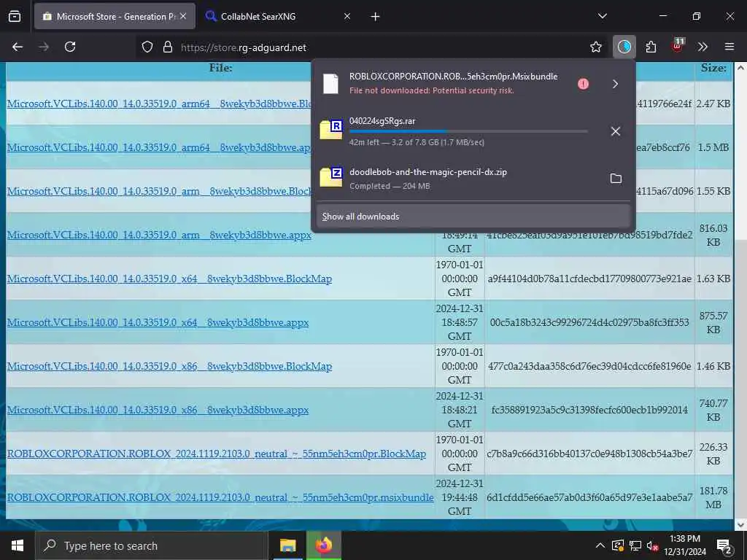747x560 pixels.
Task: Show doodlebob zip in containing folder
Action: click(x=616, y=179)
